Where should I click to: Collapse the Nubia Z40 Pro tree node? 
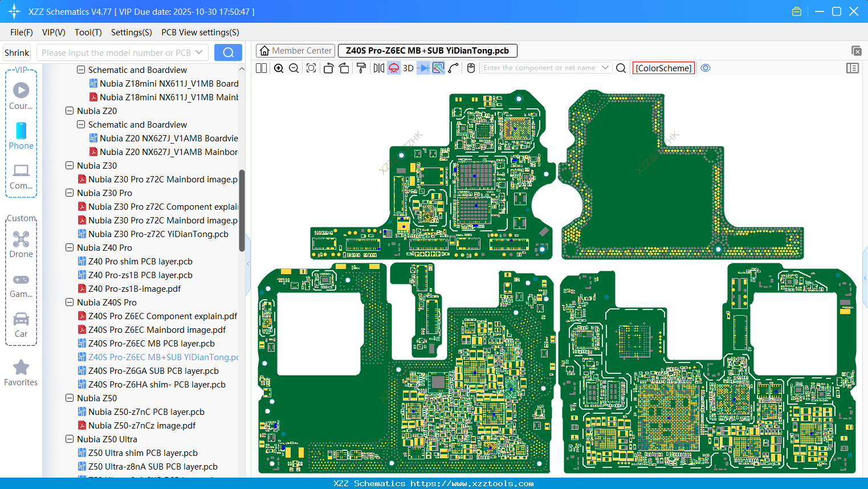coord(70,248)
